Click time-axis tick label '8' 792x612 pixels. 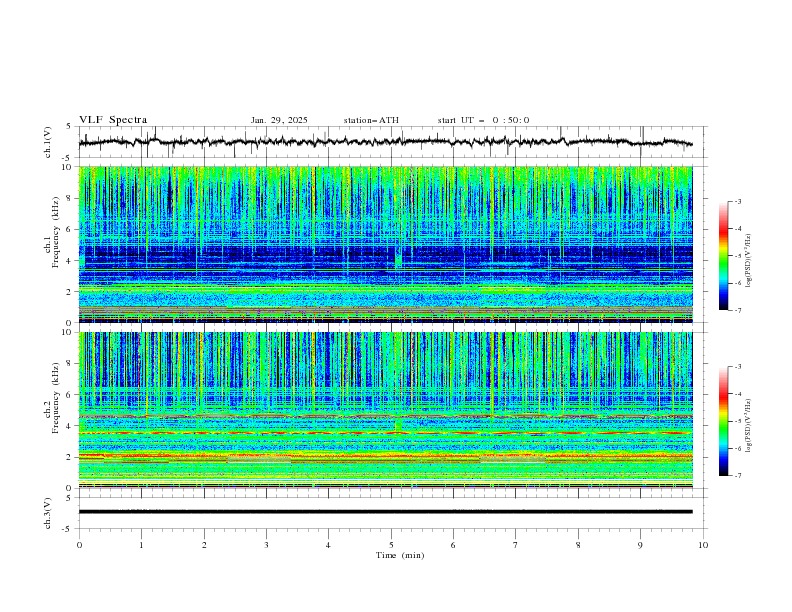(578, 545)
